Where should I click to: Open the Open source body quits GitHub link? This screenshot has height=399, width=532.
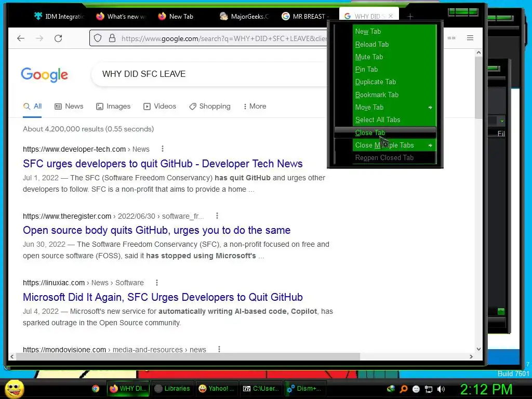pos(157,230)
